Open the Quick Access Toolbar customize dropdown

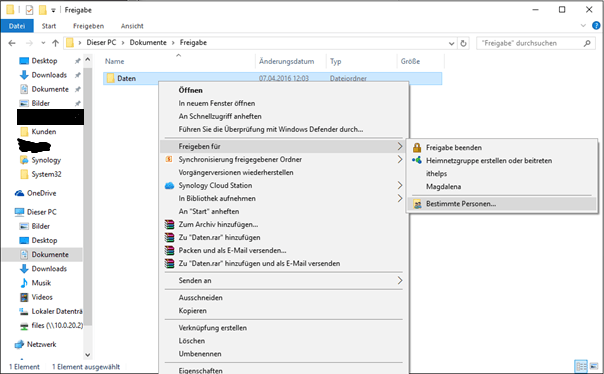coord(53,10)
